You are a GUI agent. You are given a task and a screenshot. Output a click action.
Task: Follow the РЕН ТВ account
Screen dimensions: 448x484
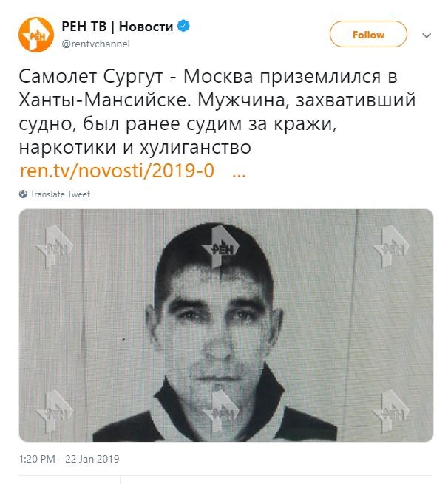(x=368, y=34)
